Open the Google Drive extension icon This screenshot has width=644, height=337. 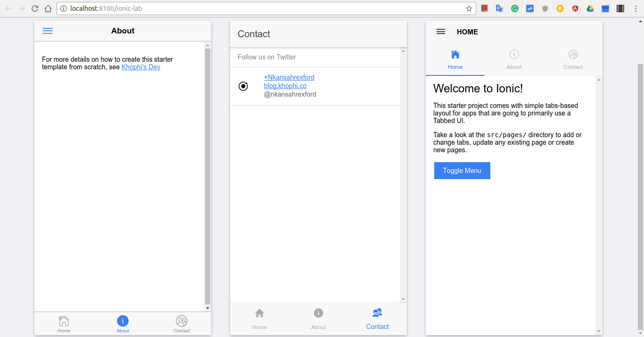(x=590, y=8)
